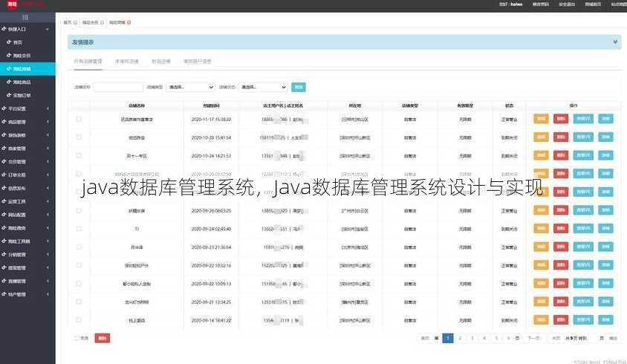
Task: Switch to the 首页 breadcrumb tab
Action: tap(67, 23)
